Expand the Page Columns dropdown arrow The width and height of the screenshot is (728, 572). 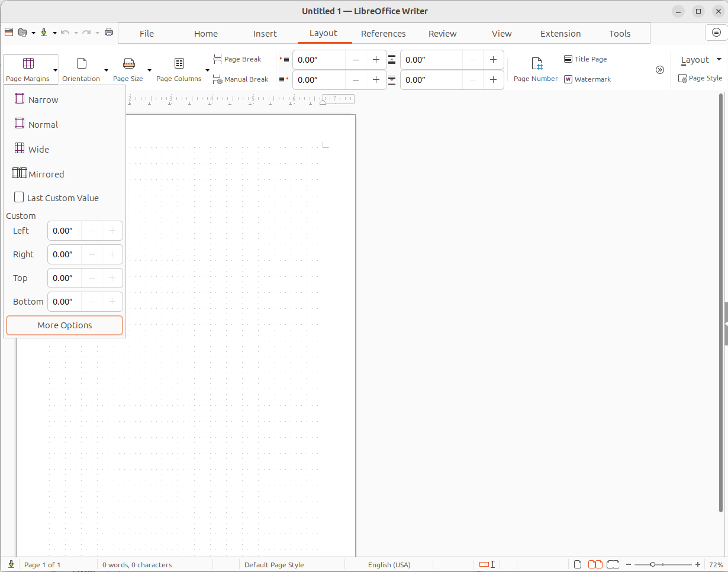point(207,70)
